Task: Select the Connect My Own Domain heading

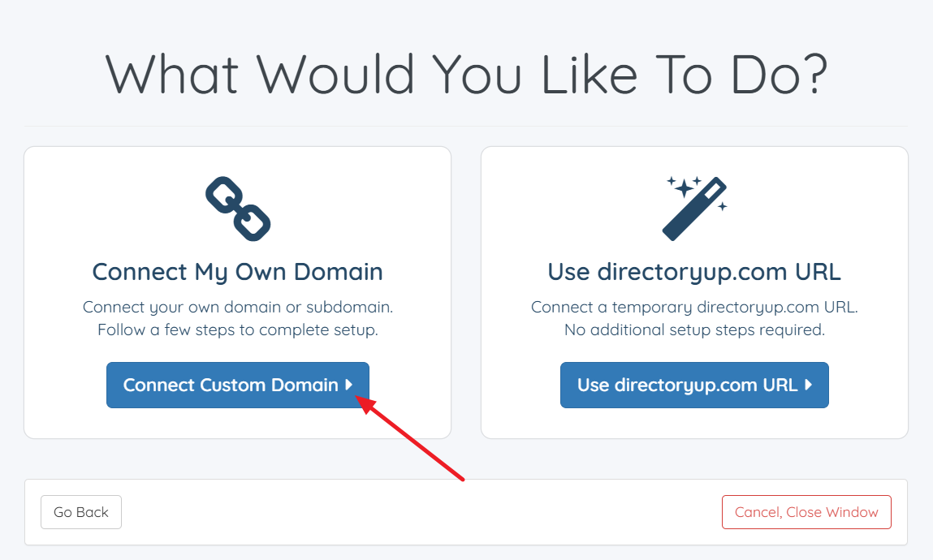Action: pos(237,272)
